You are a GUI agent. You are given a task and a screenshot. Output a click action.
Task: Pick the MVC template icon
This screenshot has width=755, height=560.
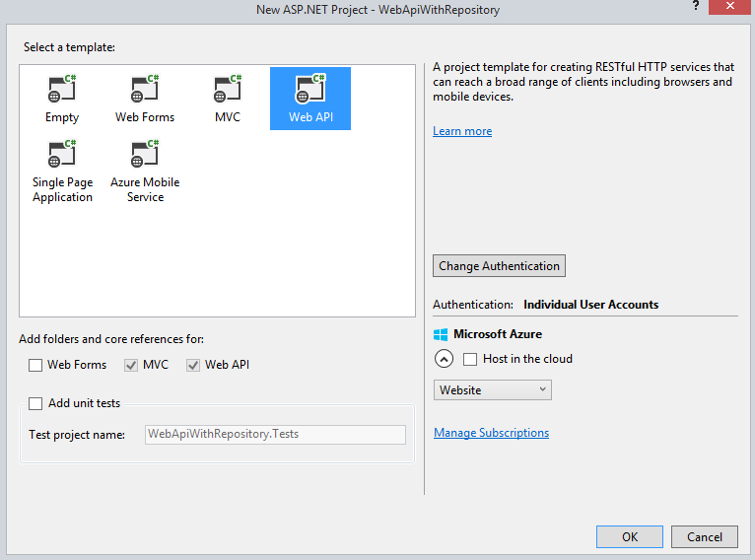point(228,90)
